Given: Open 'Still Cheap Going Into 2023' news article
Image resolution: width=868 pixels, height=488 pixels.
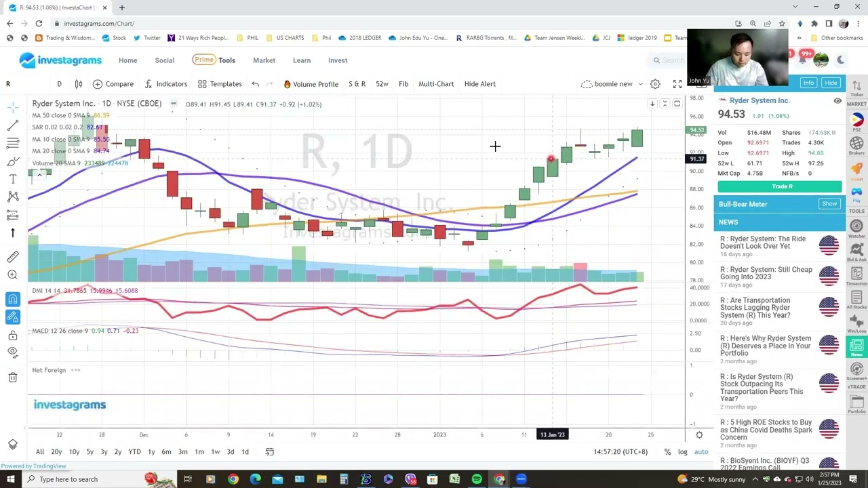Looking at the screenshot, I should point(766,273).
